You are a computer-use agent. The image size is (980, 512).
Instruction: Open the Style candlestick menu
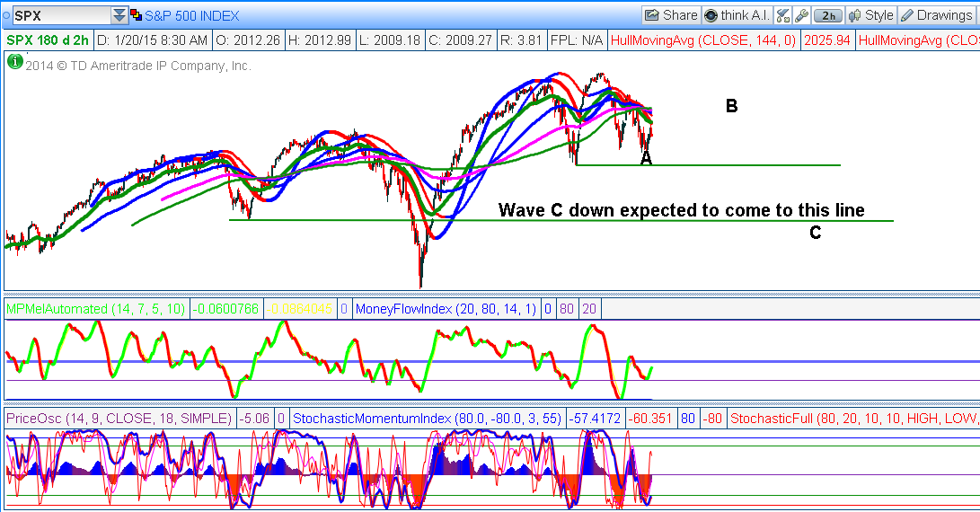[x=870, y=15]
